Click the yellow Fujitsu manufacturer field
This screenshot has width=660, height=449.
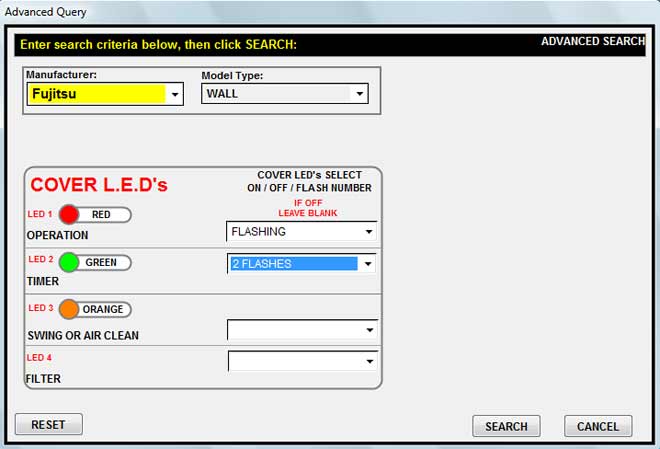click(x=97, y=94)
